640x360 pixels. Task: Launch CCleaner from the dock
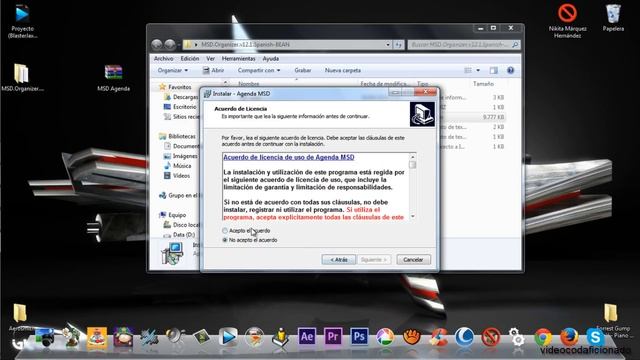click(x=438, y=337)
